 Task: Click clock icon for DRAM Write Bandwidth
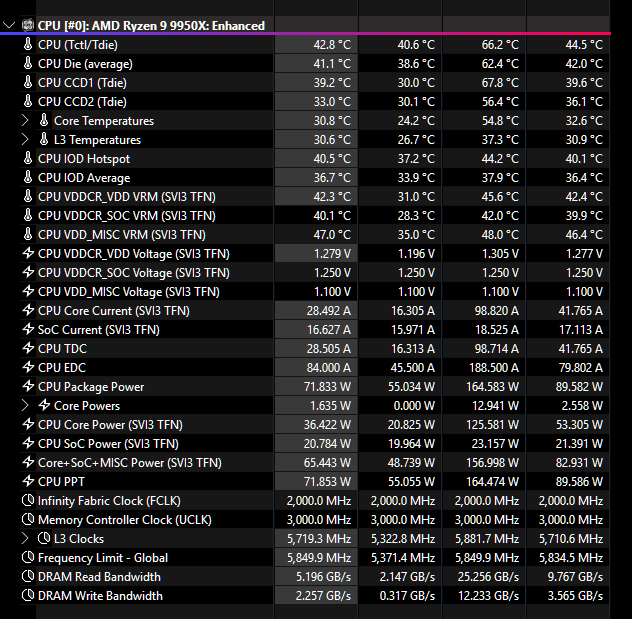28,595
